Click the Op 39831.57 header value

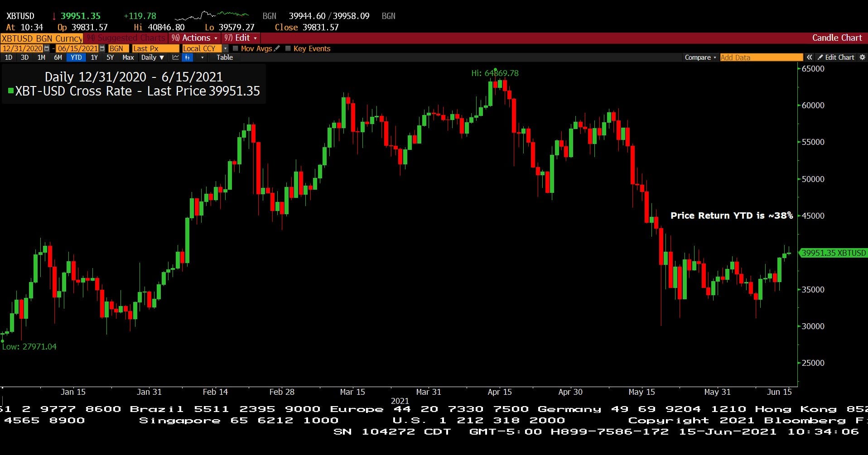pos(83,27)
